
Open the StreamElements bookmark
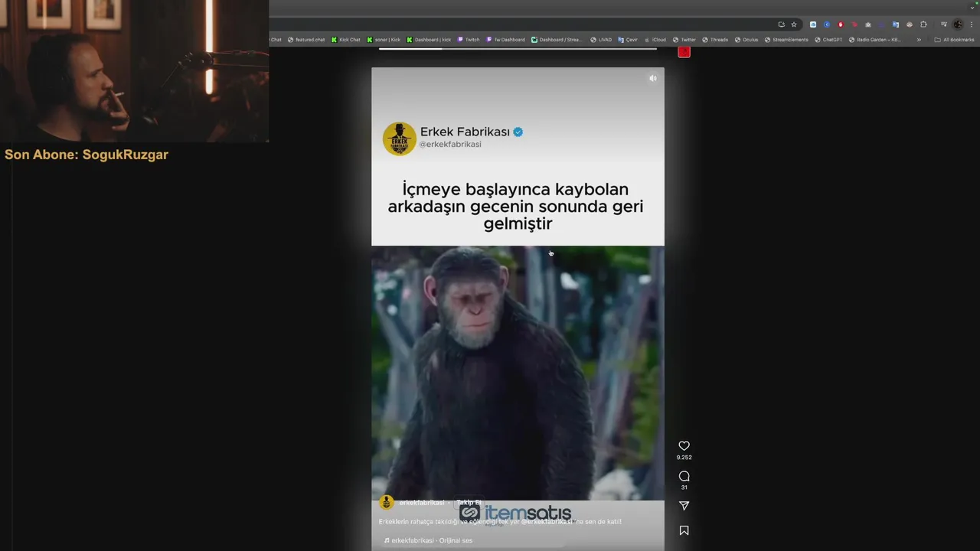(786, 40)
